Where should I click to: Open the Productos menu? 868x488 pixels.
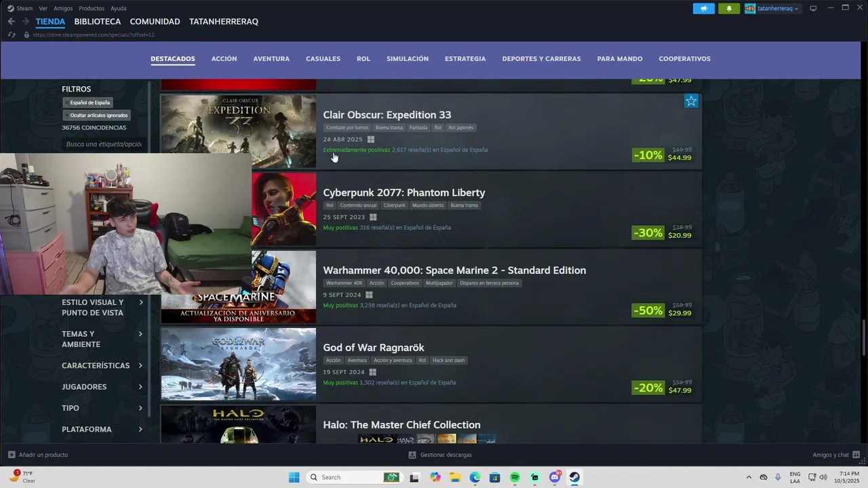pyautogui.click(x=92, y=8)
